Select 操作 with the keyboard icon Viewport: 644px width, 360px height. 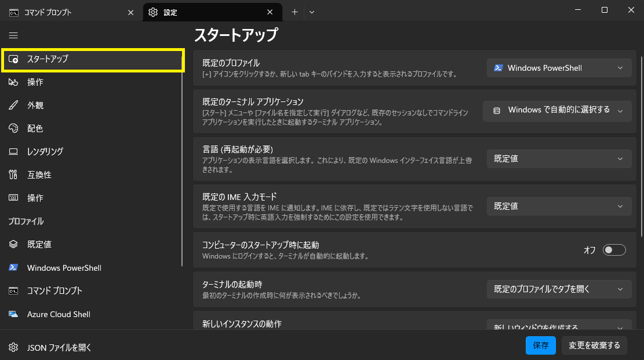35,198
